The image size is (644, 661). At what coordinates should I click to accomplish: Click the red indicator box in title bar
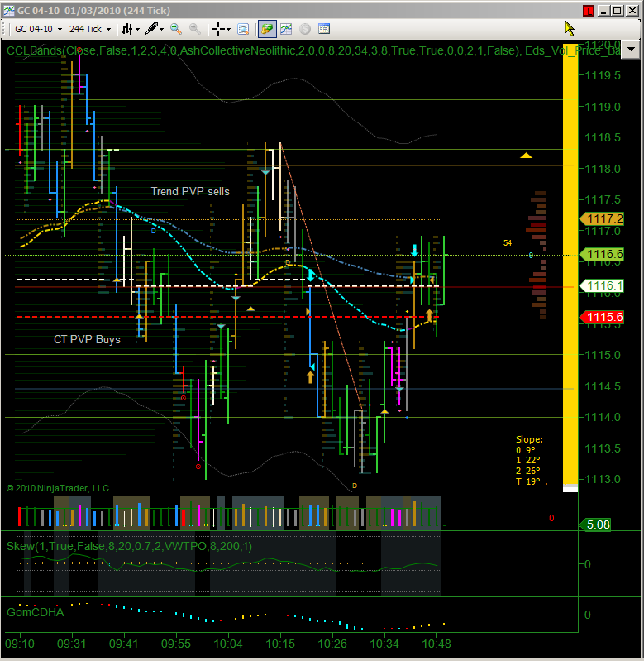click(x=589, y=11)
